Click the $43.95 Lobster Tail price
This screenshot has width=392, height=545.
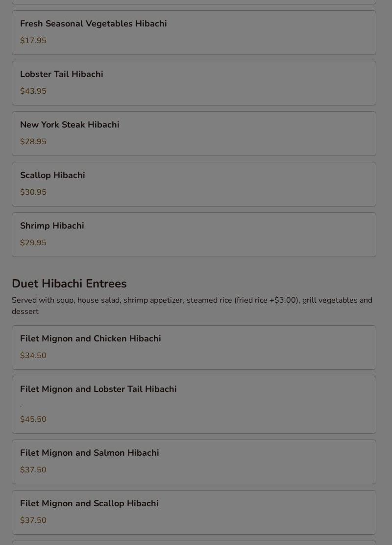[x=33, y=91]
